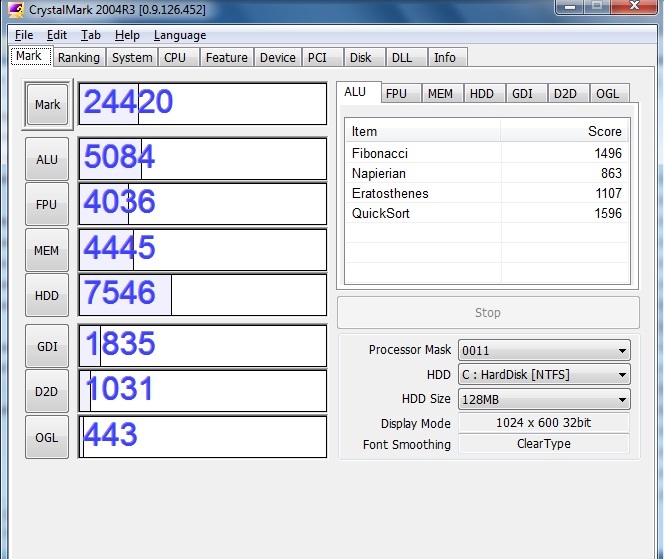Image resolution: width=664 pixels, height=559 pixels.
Task: Click the CrystalMark title bar app icon
Action: click(16, 9)
